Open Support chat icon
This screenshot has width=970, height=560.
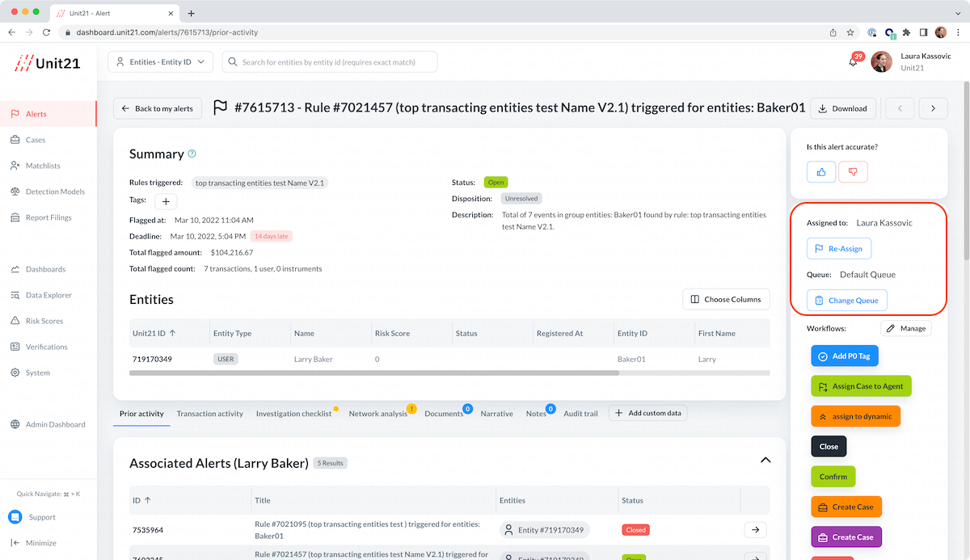pyautogui.click(x=15, y=517)
